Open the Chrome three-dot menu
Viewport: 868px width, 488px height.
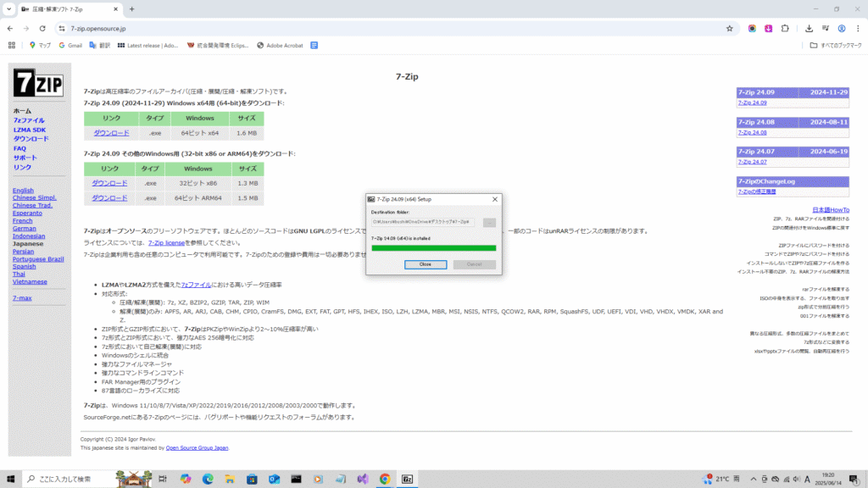pyautogui.click(x=858, y=28)
